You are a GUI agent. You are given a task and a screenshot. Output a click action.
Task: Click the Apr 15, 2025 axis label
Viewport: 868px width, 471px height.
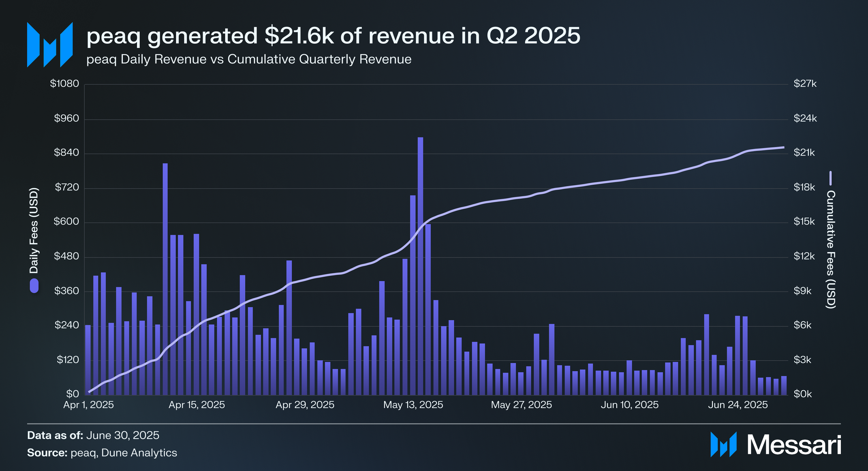(x=197, y=405)
